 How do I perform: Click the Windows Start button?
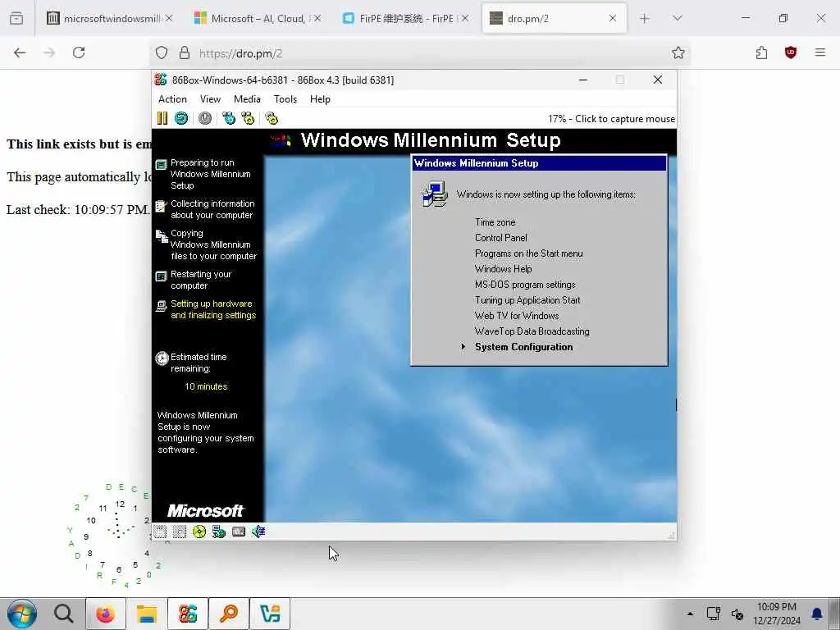tap(22, 614)
